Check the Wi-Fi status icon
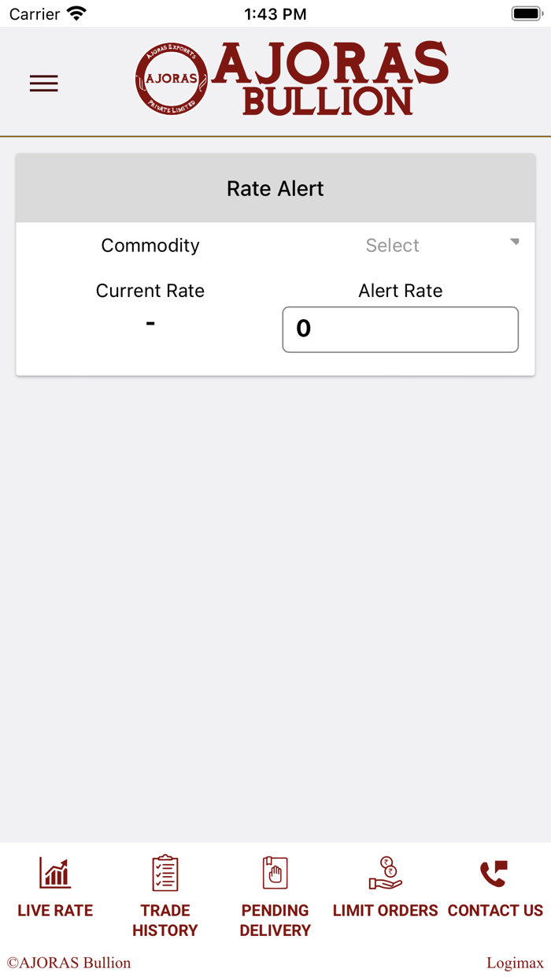This screenshot has width=551, height=980. tap(76, 13)
